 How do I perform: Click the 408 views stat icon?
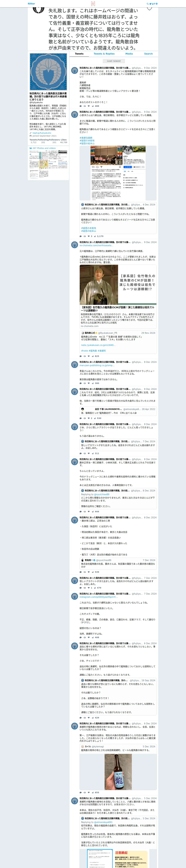(x=93, y=638)
